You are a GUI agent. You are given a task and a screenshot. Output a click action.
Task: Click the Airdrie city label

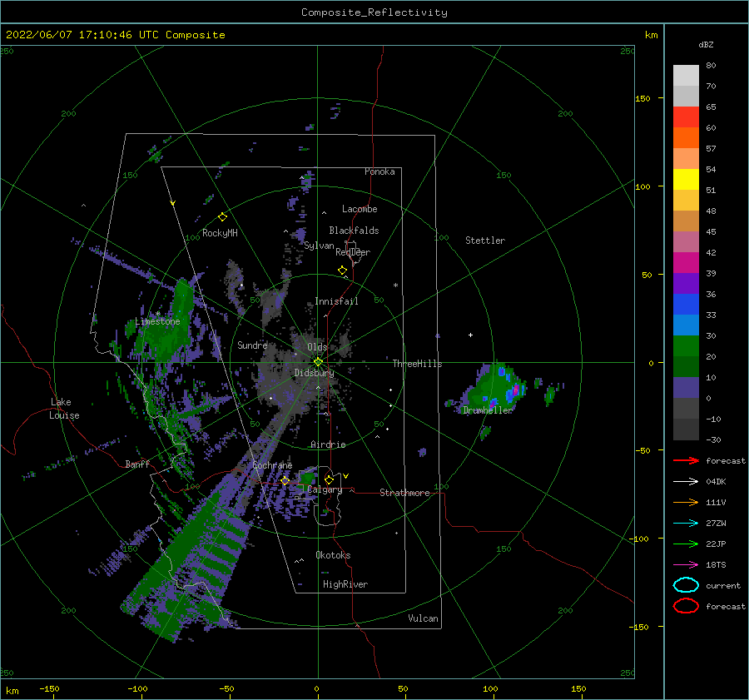tap(328, 444)
